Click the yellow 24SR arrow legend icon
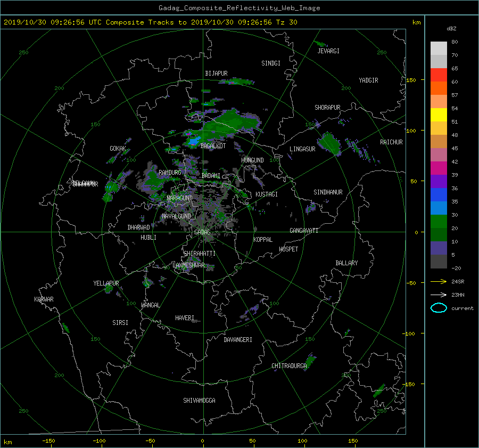Image resolution: width=479 pixels, height=448 pixels. [439, 281]
